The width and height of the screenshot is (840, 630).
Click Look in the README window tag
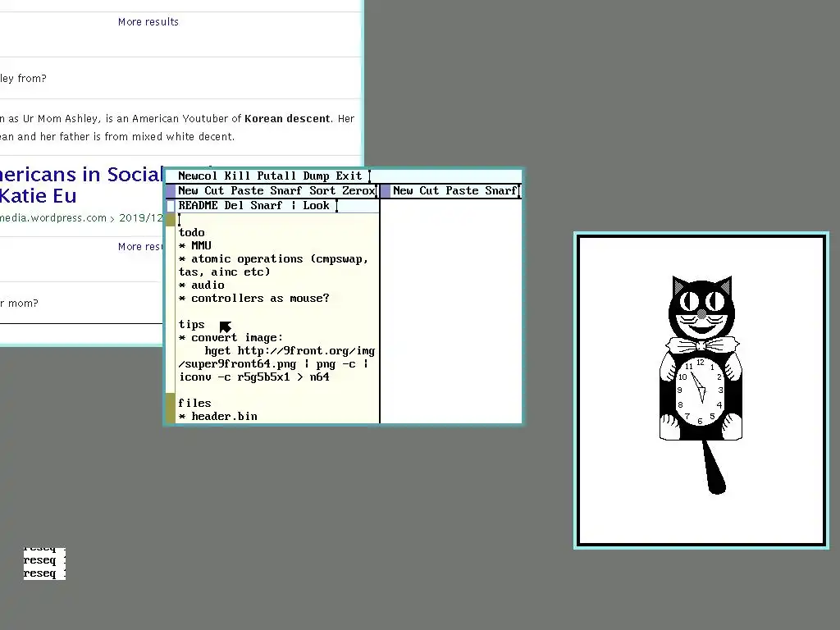pyautogui.click(x=316, y=206)
